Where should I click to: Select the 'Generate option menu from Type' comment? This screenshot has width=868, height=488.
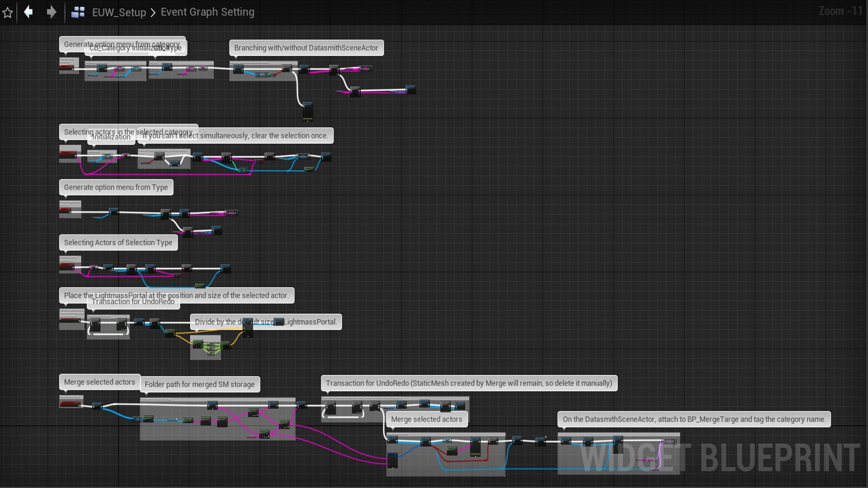[116, 187]
